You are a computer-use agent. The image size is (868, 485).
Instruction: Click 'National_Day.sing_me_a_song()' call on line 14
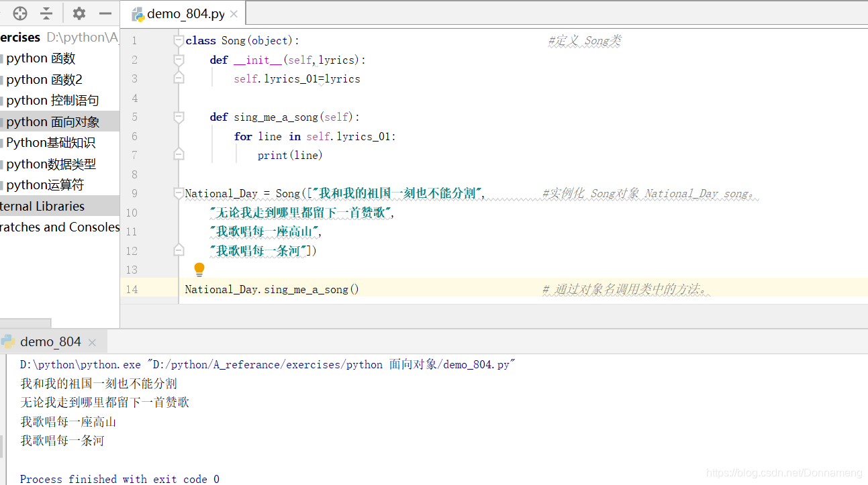(272, 289)
